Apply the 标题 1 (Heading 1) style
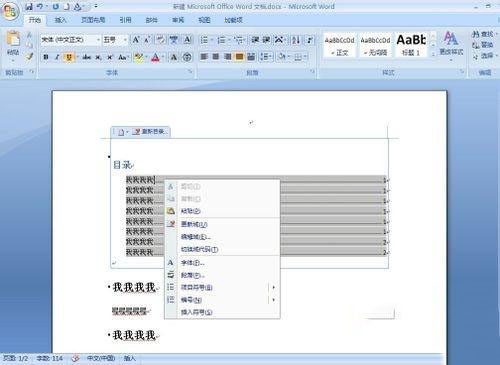 coord(411,45)
